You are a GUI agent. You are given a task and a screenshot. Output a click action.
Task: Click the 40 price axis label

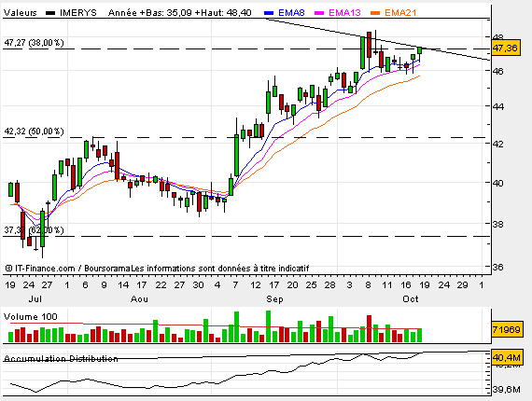[498, 183]
